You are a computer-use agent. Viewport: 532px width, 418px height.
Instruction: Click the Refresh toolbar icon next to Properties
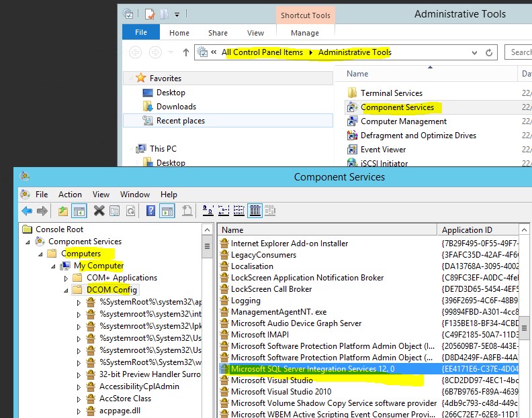point(130,211)
